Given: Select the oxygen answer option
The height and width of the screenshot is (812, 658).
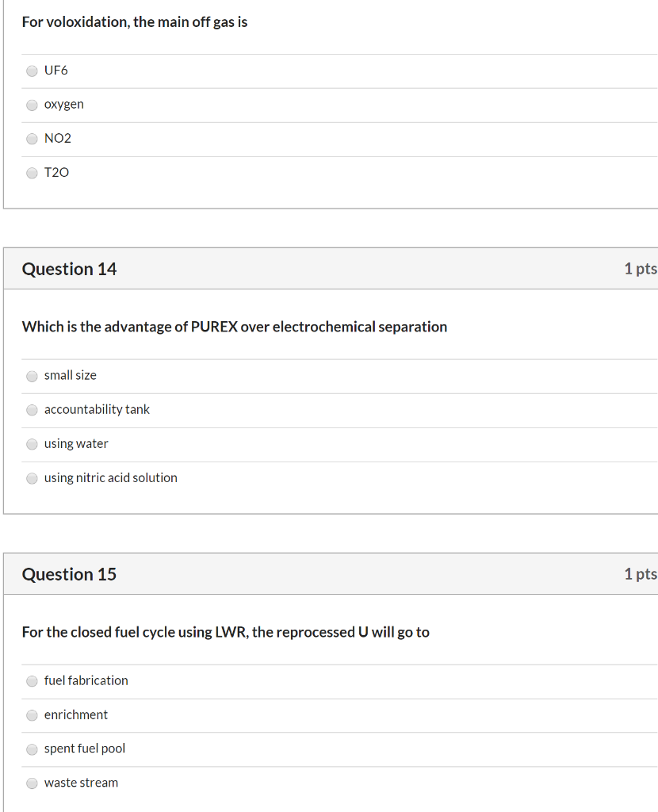Looking at the screenshot, I should click(32, 105).
